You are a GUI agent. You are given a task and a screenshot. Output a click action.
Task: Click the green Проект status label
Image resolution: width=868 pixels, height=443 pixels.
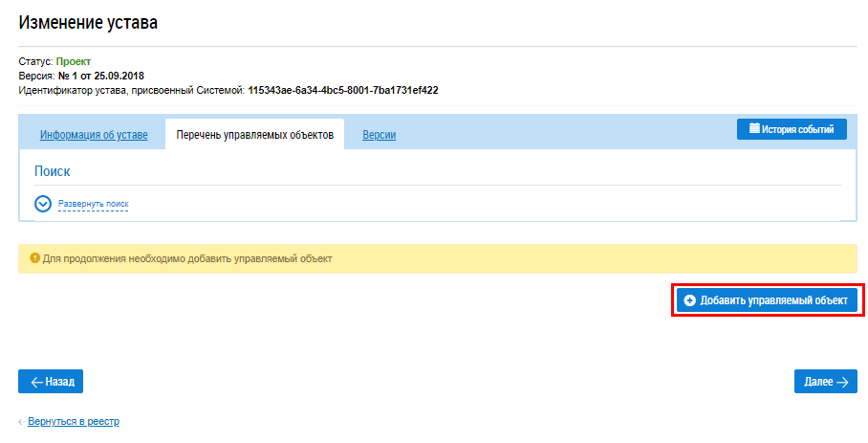(74, 61)
